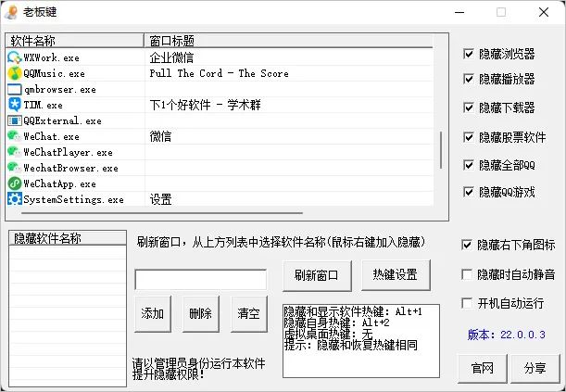
Task: Click the 微信 window title cell
Action: pyautogui.click(x=160, y=136)
